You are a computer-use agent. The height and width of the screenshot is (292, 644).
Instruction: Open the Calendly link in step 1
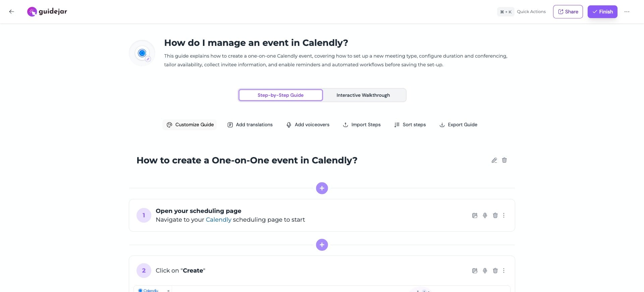[218, 220]
